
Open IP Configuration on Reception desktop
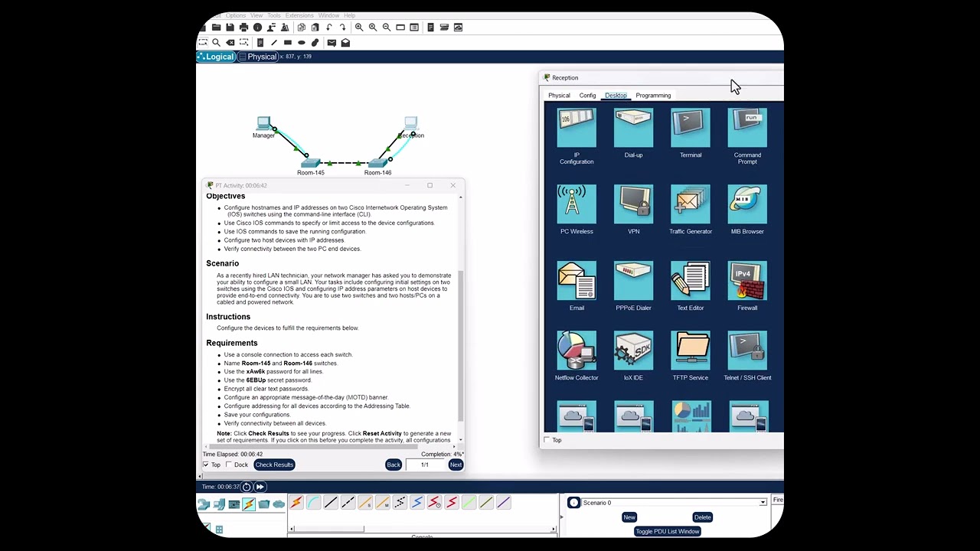tap(577, 136)
